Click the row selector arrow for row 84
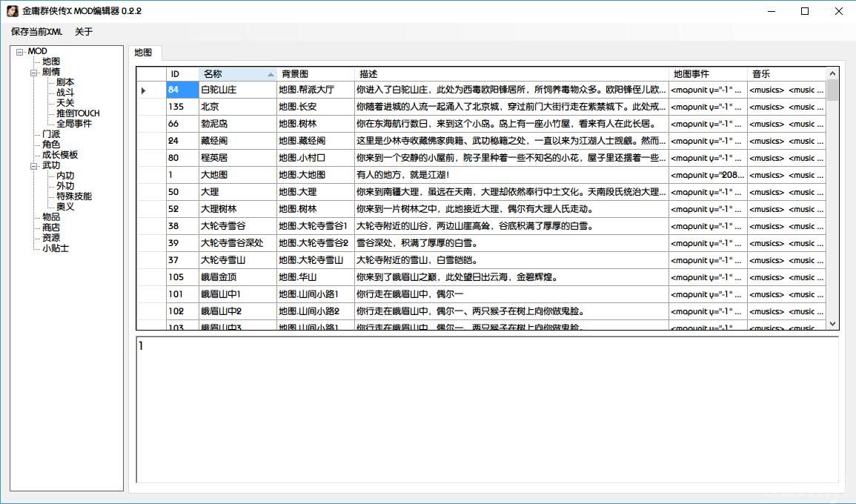The image size is (856, 504). (143, 90)
